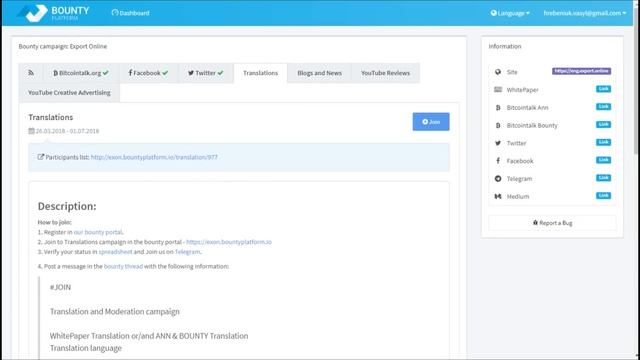The height and width of the screenshot is (360, 640).
Task: Select the Translations tab
Action: tap(260, 73)
